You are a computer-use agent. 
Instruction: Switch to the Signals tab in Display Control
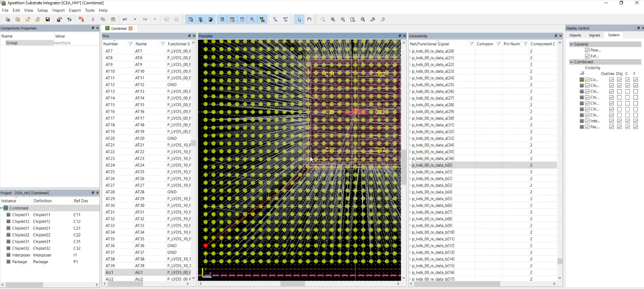click(x=594, y=35)
